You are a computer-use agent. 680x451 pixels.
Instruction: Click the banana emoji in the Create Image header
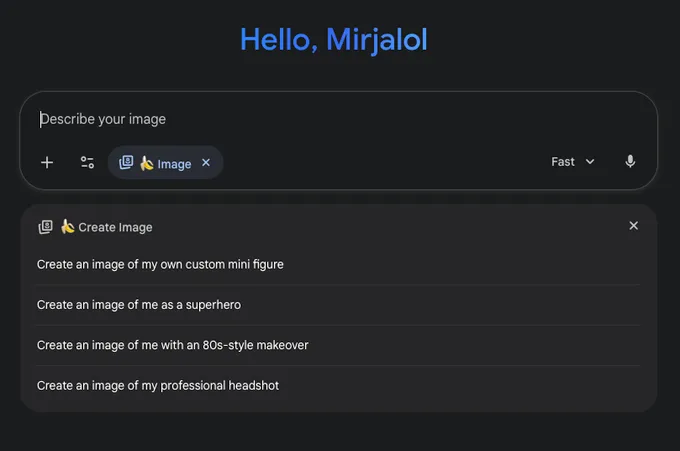[x=67, y=227]
